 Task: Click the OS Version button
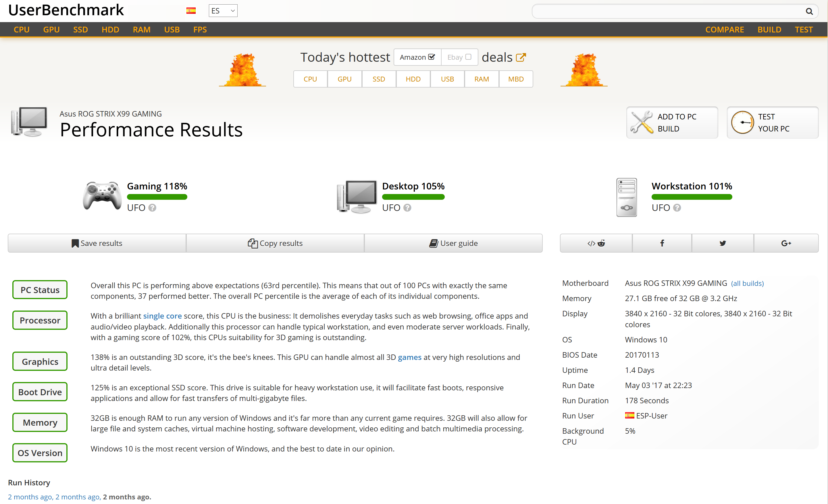[40, 453]
